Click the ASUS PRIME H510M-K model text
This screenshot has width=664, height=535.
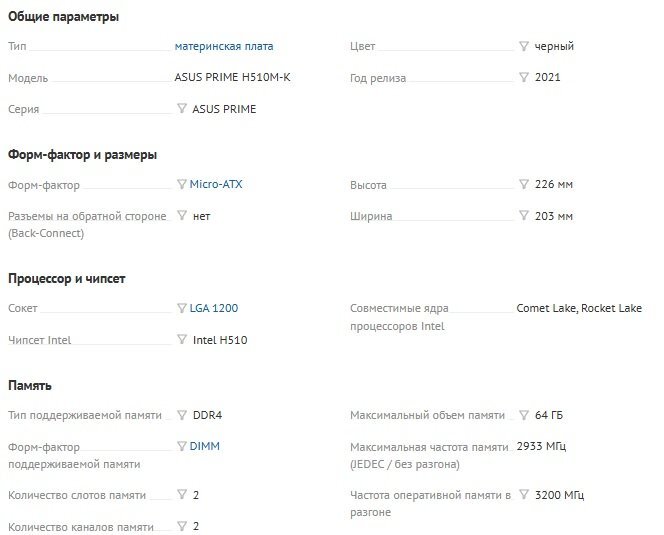225,77
